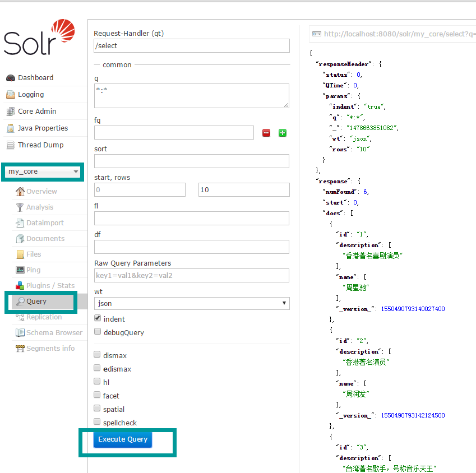Screen dimensions: 476x473
Task: Click the Ping monitor icon
Action: click(x=20, y=270)
